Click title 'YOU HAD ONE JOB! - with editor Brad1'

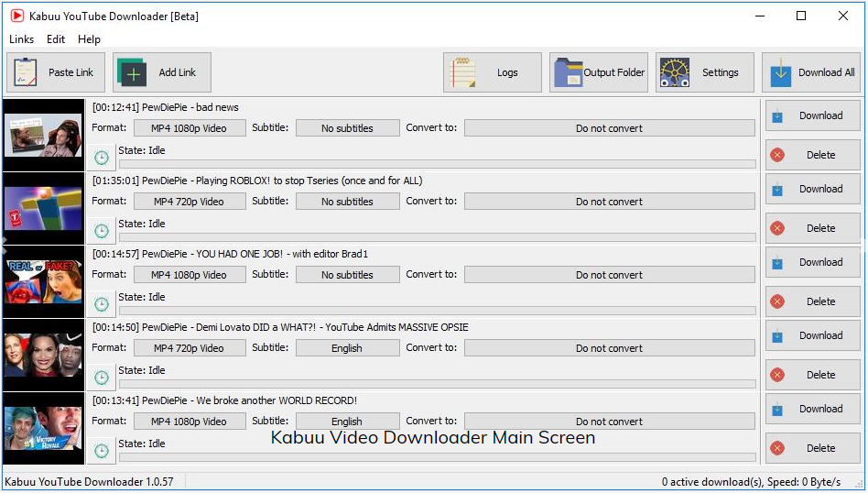[282, 254]
